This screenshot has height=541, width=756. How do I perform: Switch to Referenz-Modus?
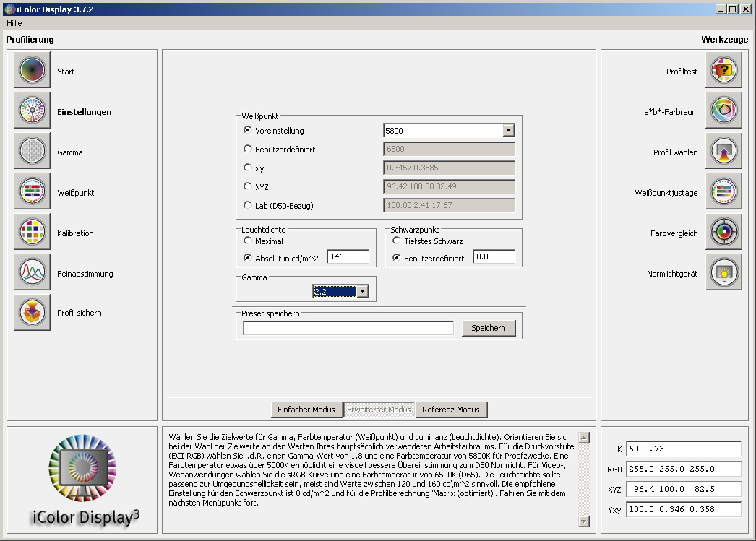tap(451, 410)
